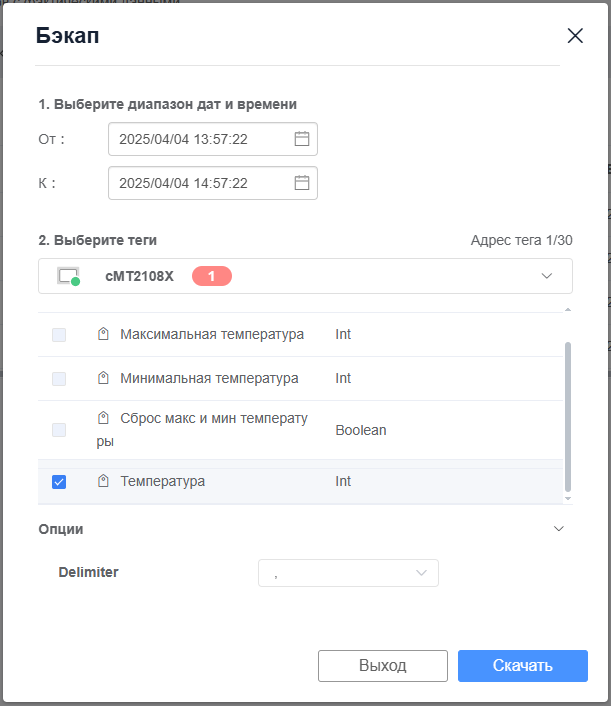Close the Бэкап dialog with the X
This screenshot has width=611, height=706.
(x=575, y=36)
